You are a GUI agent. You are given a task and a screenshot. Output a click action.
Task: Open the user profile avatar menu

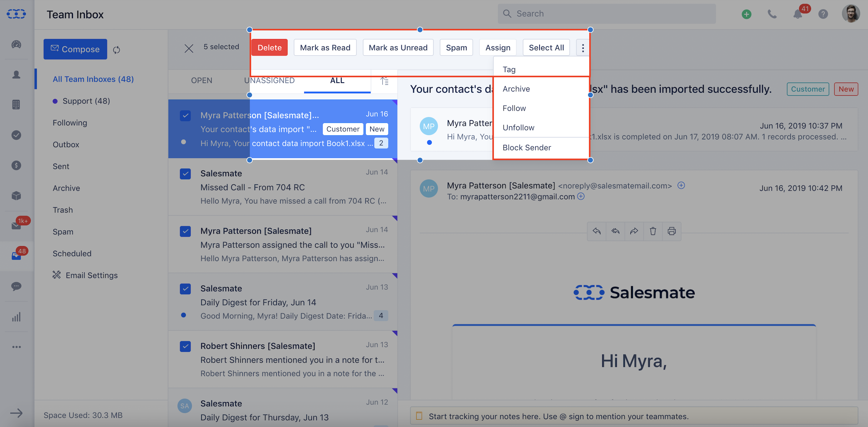point(851,14)
